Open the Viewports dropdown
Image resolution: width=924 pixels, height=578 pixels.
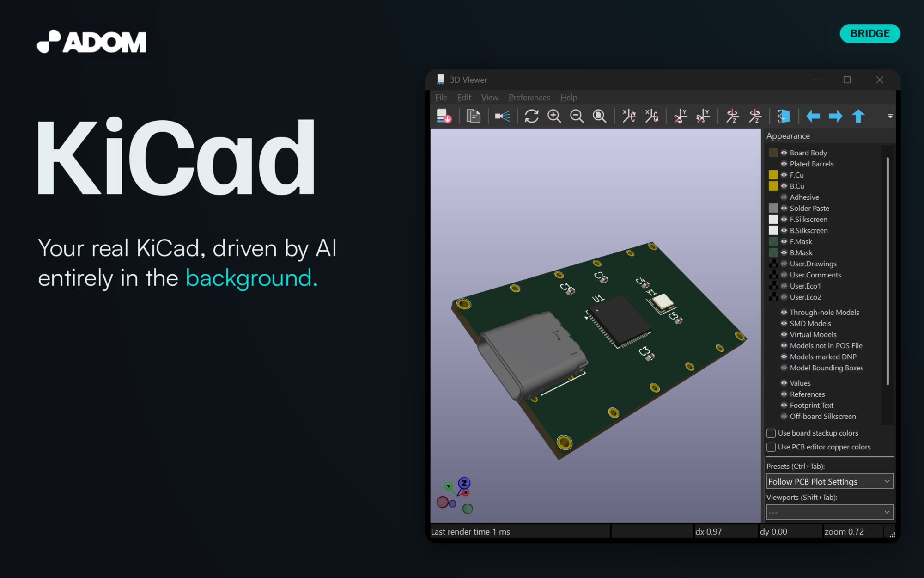click(830, 512)
